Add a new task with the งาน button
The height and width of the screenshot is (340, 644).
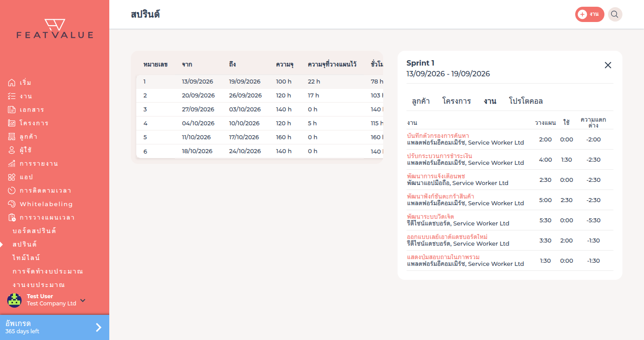(x=590, y=14)
